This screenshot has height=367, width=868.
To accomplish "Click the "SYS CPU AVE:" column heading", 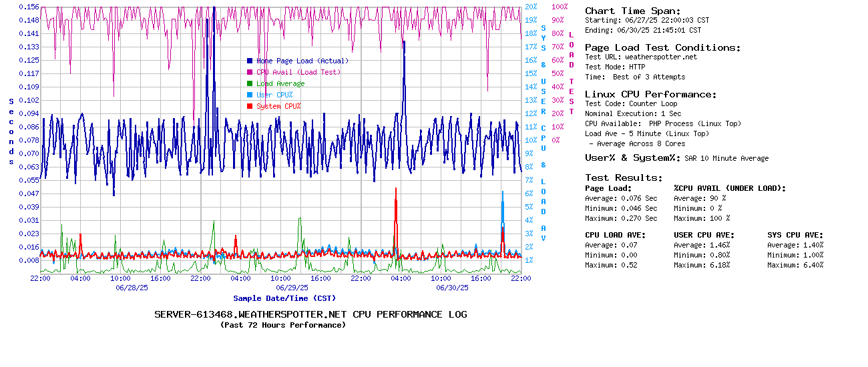I will tap(795, 235).
